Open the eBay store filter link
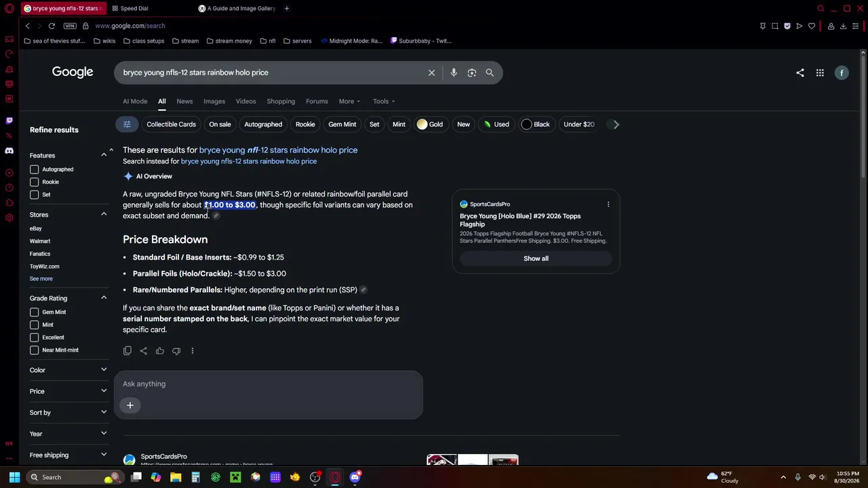Screen dimensions: 868x488 [x=36, y=228]
